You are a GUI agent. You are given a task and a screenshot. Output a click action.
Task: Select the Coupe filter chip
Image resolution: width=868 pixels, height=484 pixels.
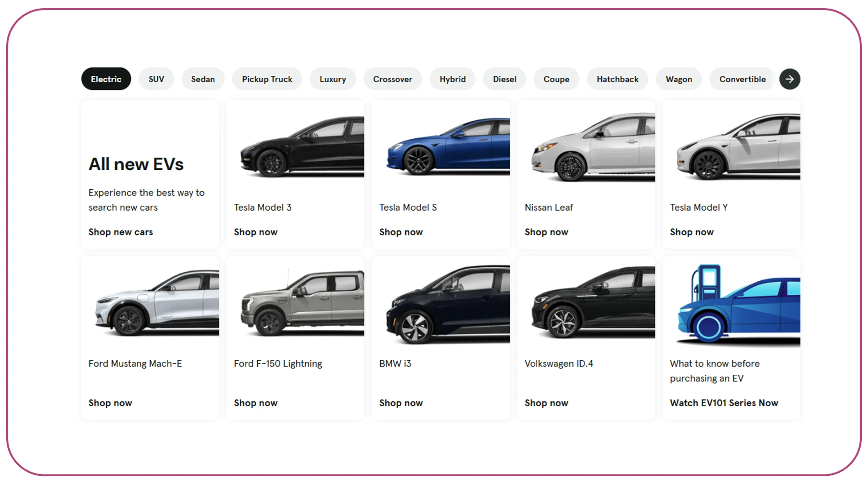[x=556, y=79]
